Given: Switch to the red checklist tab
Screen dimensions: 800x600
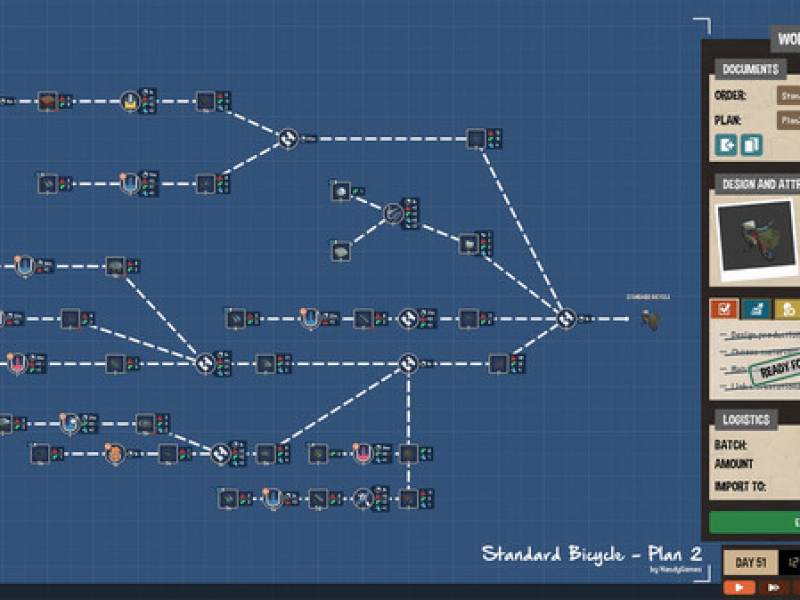Looking at the screenshot, I should pos(724,309).
